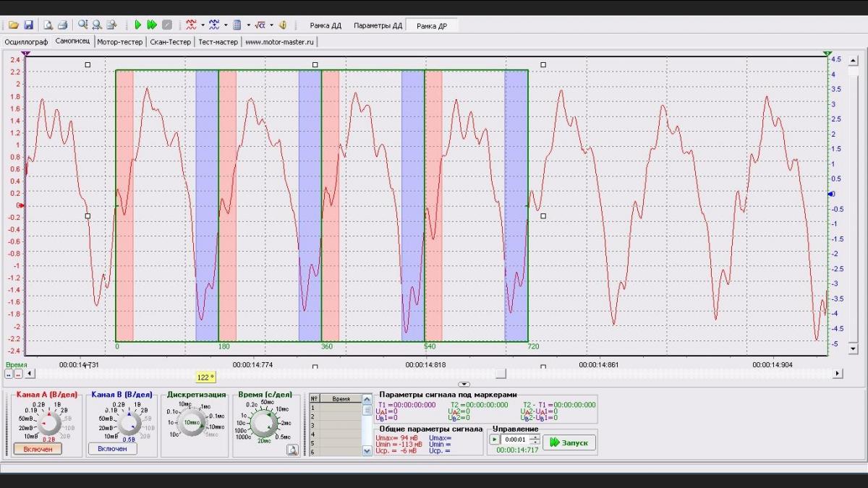Click the timeline scroll right arrow
The image size is (868, 488).
838,374
